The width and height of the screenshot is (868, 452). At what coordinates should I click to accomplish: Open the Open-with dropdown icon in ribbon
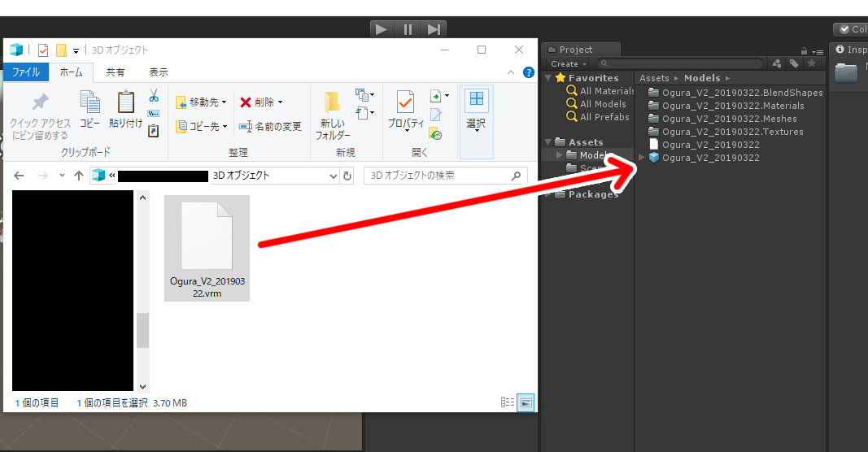[439, 96]
